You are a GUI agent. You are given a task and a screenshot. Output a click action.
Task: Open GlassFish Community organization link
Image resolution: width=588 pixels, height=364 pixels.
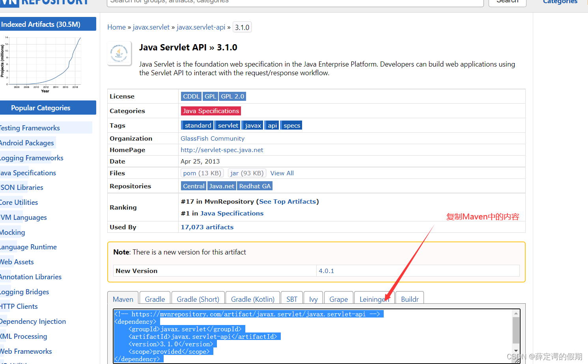(x=213, y=139)
